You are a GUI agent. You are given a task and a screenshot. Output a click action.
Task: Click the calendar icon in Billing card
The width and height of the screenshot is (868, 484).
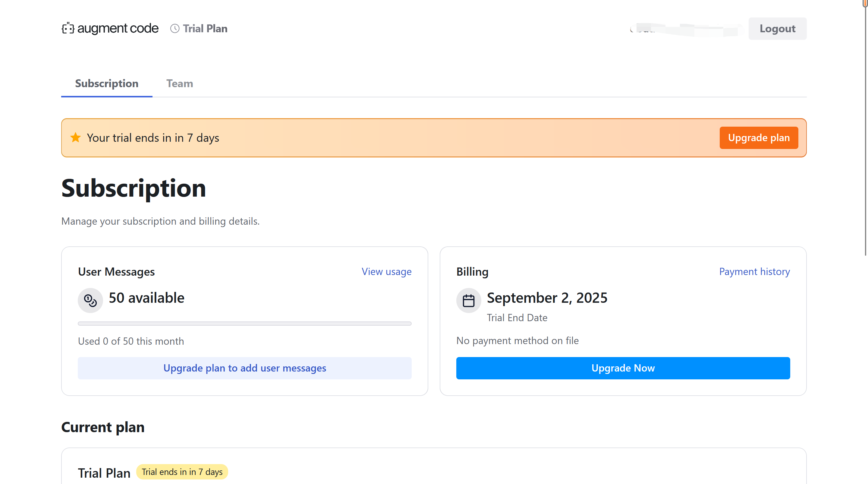pos(468,300)
